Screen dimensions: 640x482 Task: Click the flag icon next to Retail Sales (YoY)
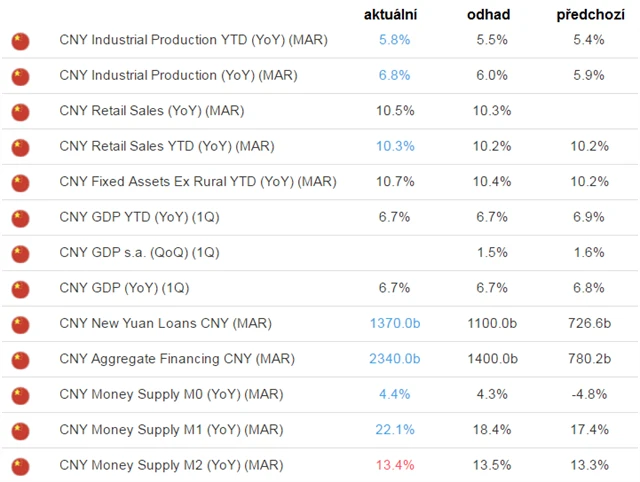point(20,111)
